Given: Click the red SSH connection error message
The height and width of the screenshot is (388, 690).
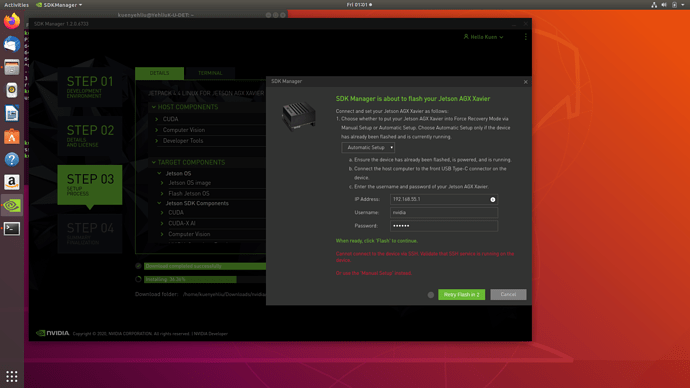Looking at the screenshot, I should click(x=425, y=257).
